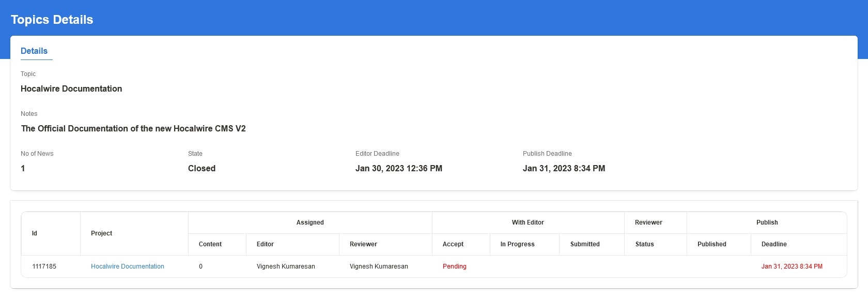Screen dimensions: 868x297
Task: Click the Submitted column header
Action: (x=585, y=244)
